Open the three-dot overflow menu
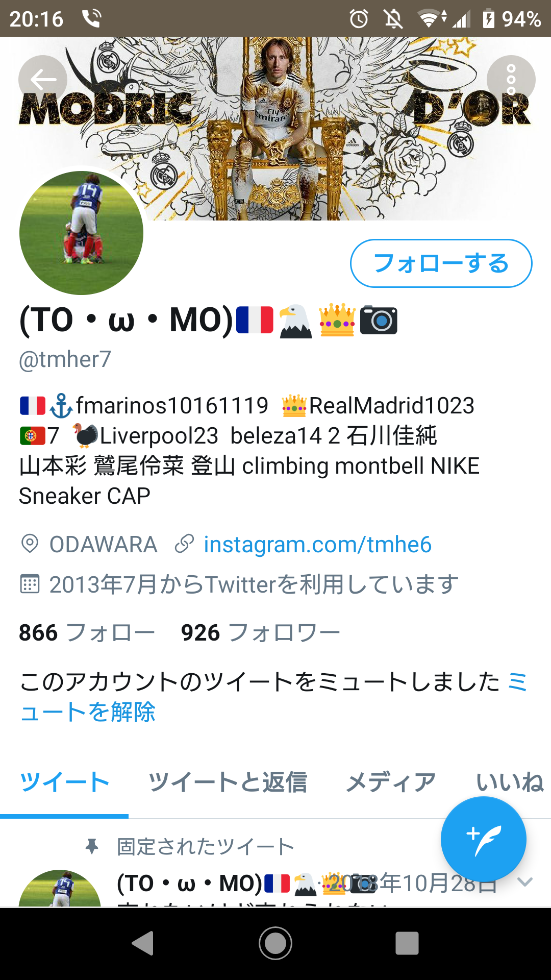 [511, 80]
